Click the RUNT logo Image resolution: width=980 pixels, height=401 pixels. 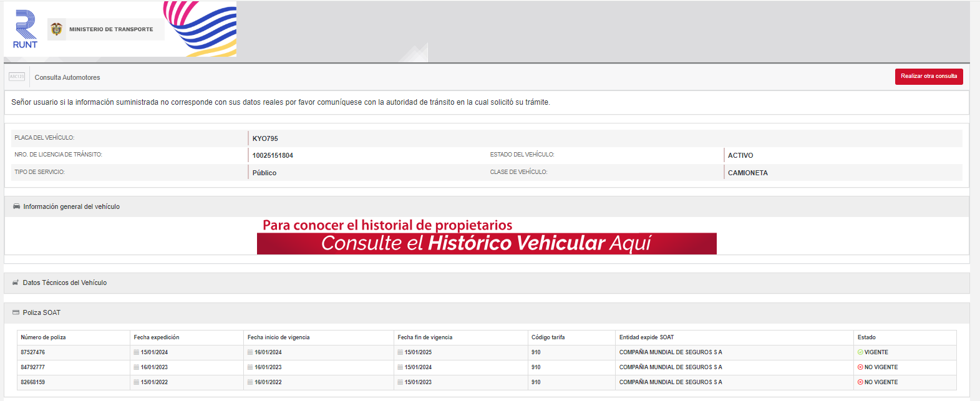25,29
